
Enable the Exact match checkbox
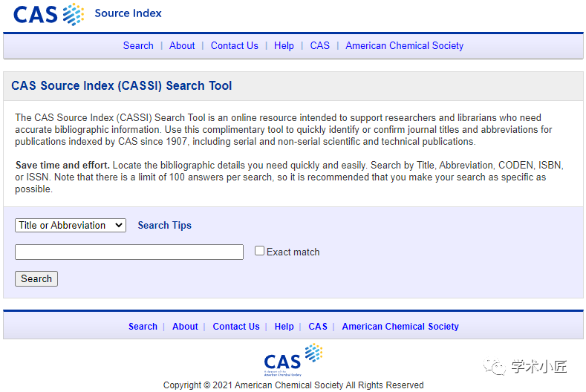point(259,251)
